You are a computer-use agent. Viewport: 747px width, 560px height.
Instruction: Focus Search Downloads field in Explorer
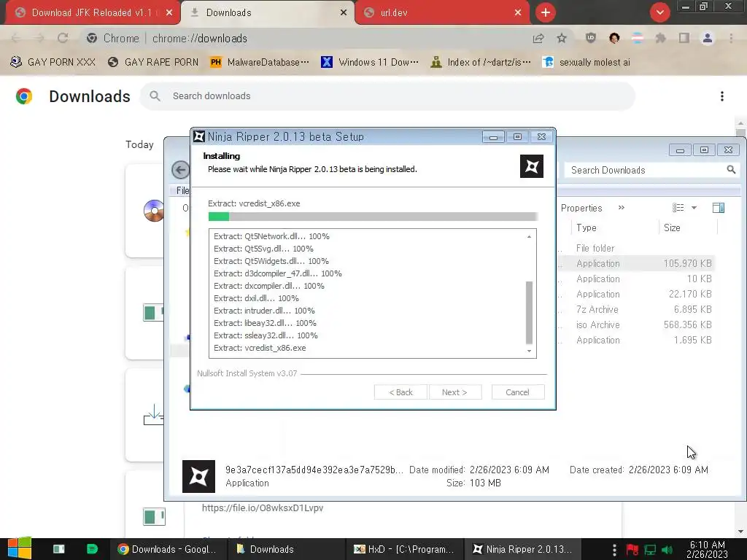pyautogui.click(x=651, y=169)
